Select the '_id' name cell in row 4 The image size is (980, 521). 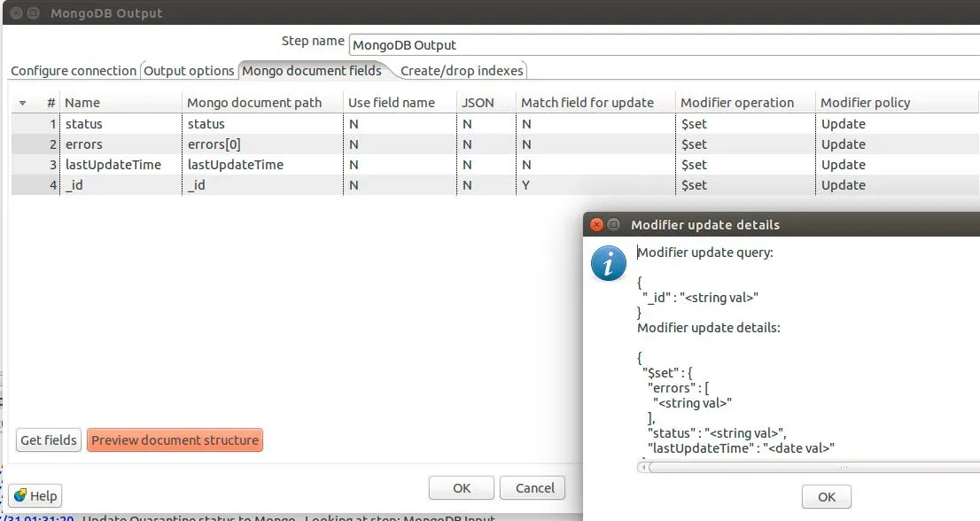click(121, 185)
